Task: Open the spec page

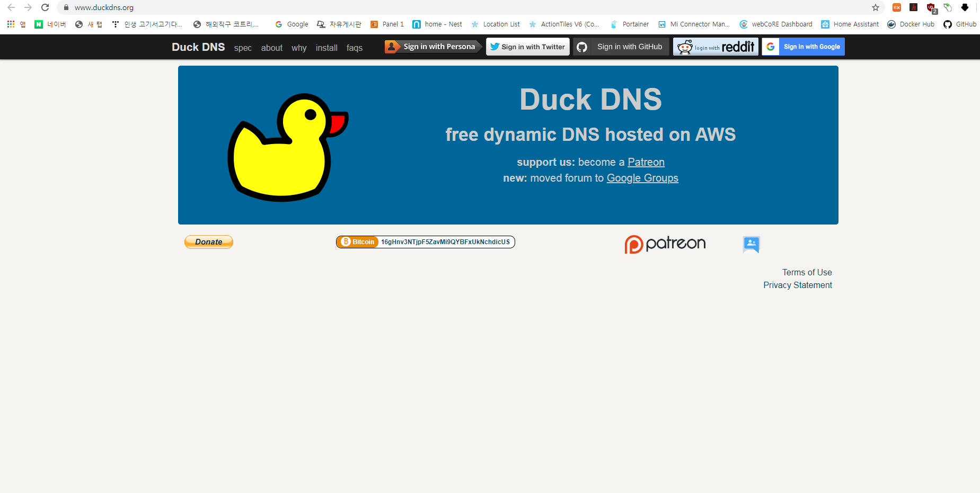Action: (243, 48)
